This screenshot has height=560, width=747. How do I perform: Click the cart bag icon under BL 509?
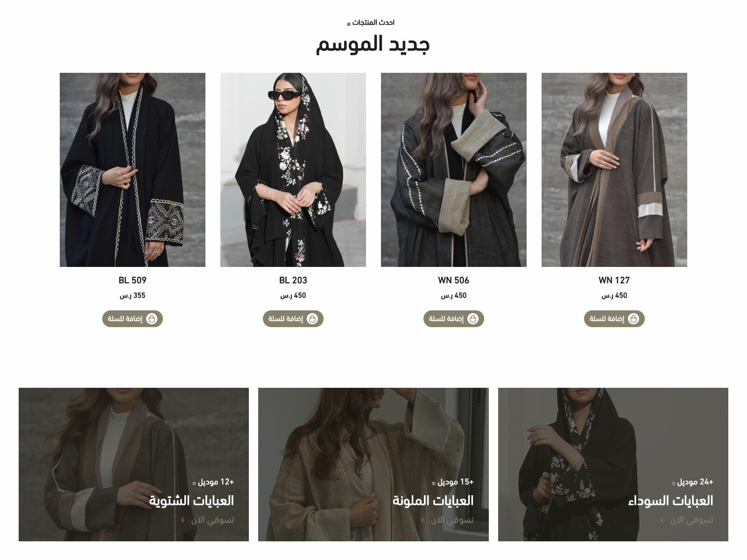152,319
